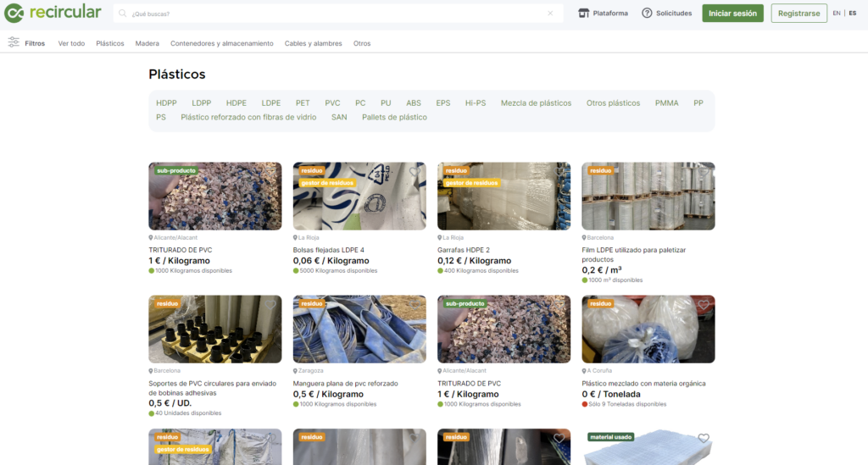Screen dimensions: 868x465
Task: Favorite the Soportes de PVC circulares listing
Action: click(x=270, y=305)
